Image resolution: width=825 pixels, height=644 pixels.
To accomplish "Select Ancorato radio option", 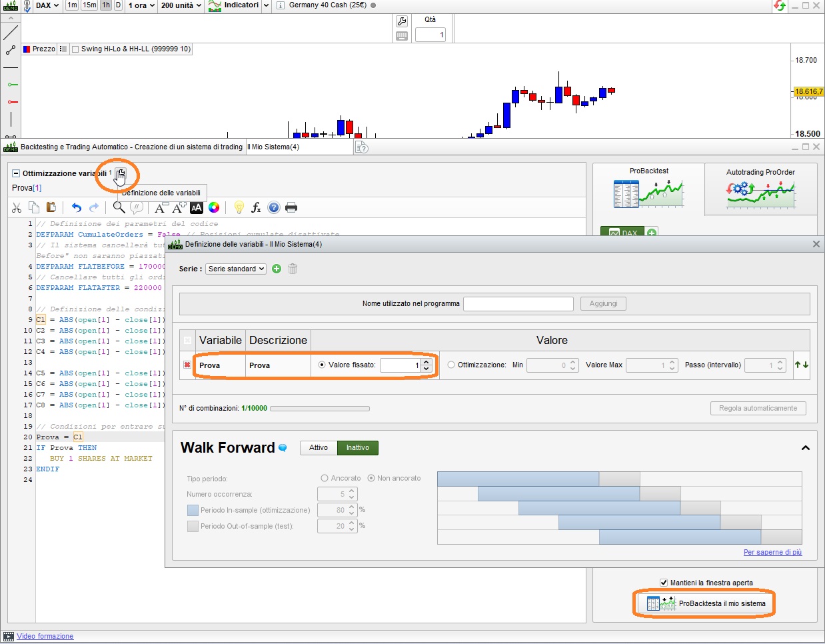I will 325,478.
